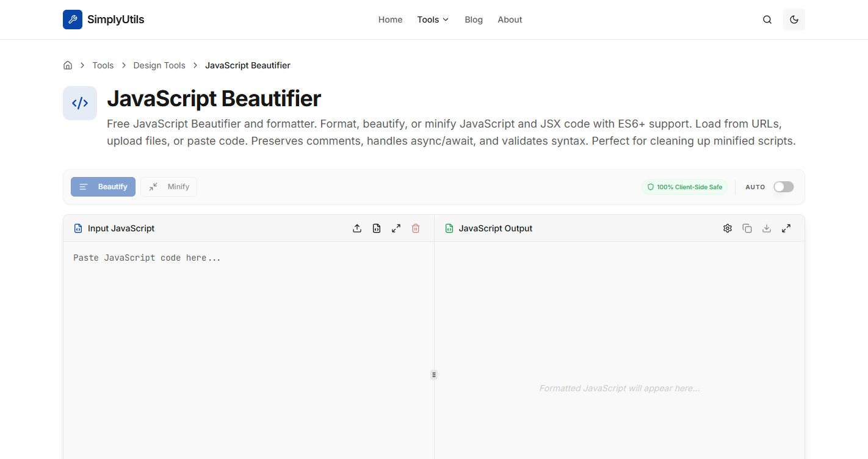Image resolution: width=868 pixels, height=459 pixels.
Task: Click the SimplyUtils wrench logo icon
Action: (x=73, y=20)
